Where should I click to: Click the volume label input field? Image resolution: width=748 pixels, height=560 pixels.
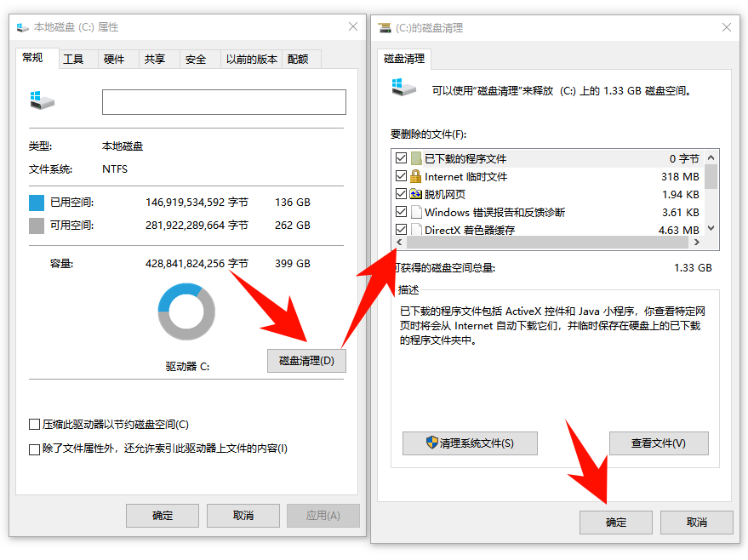point(223,104)
